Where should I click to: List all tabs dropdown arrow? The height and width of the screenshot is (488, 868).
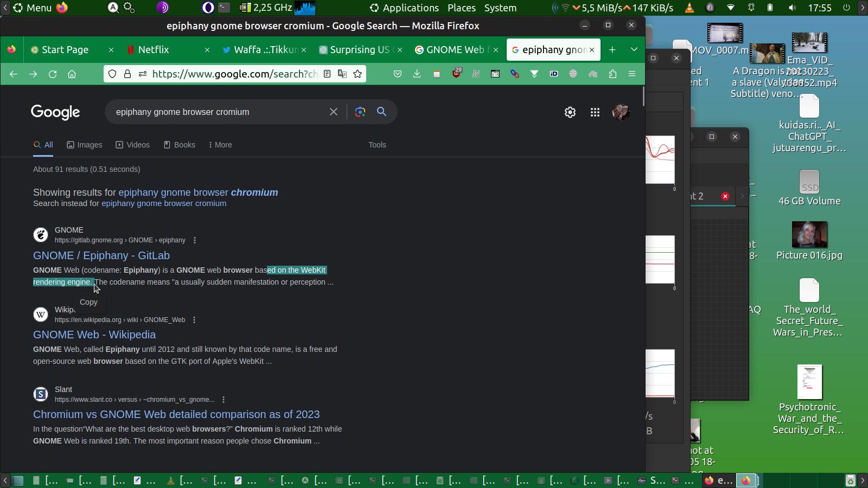634,49
